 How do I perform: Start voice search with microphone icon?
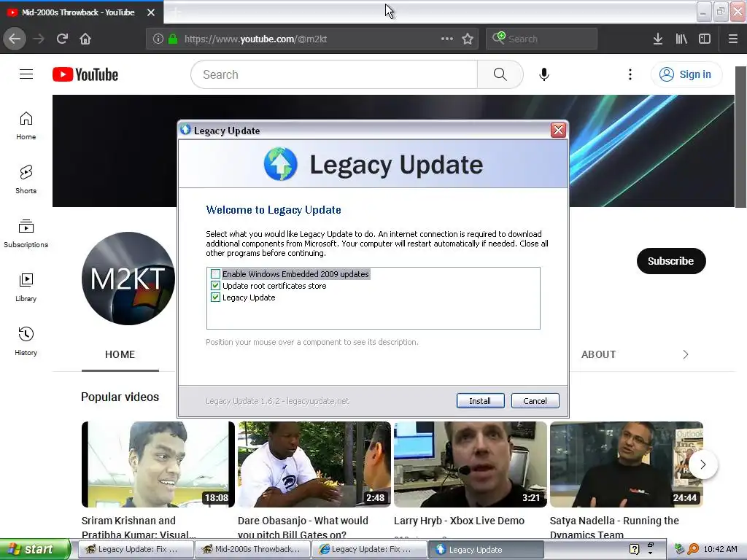pos(544,74)
